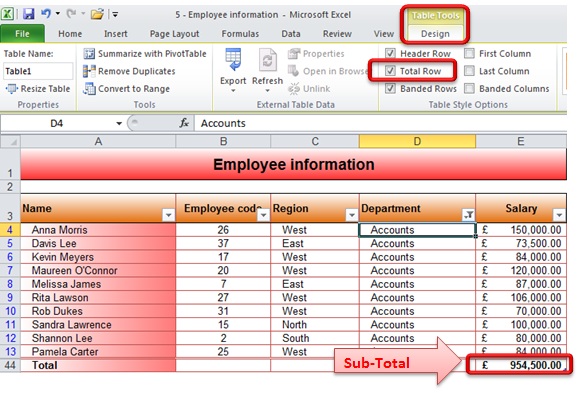
Task: Select column header A
Action: coord(98,141)
